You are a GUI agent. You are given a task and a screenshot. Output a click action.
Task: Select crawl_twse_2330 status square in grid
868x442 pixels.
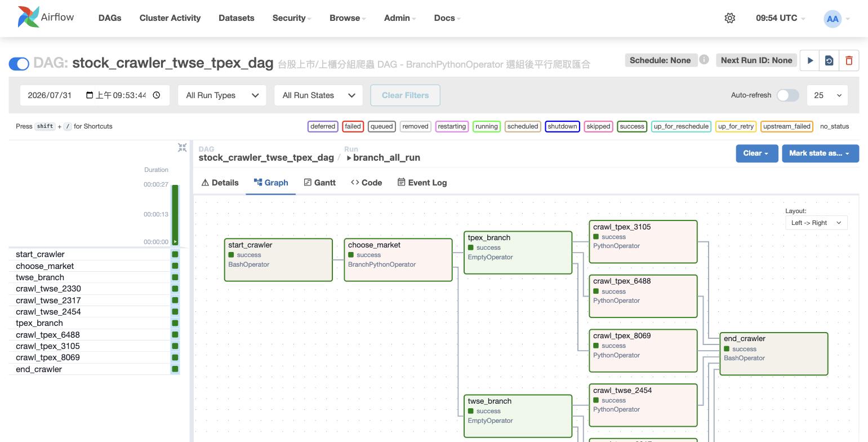click(175, 289)
